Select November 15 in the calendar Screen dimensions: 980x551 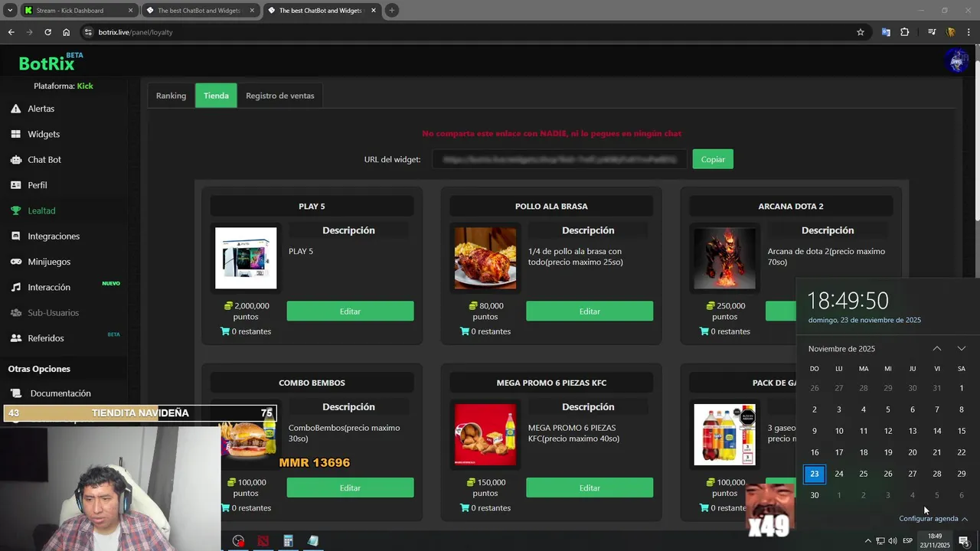point(962,431)
